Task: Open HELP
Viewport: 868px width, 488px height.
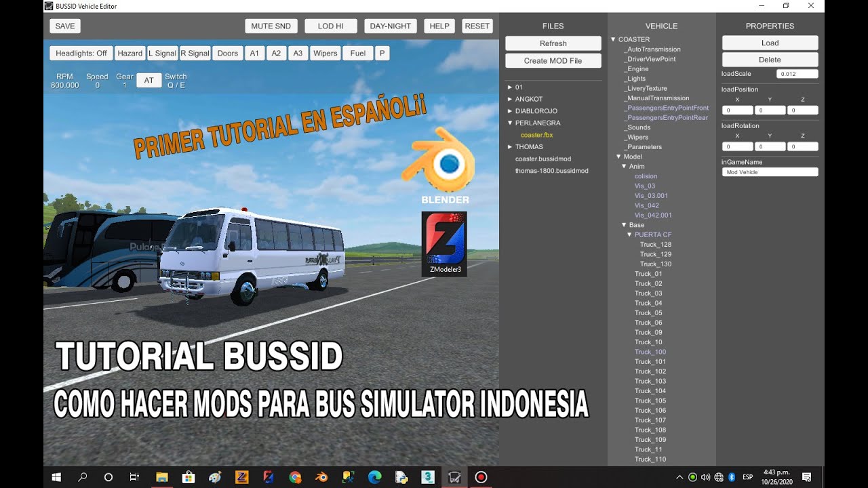Action: (x=439, y=26)
